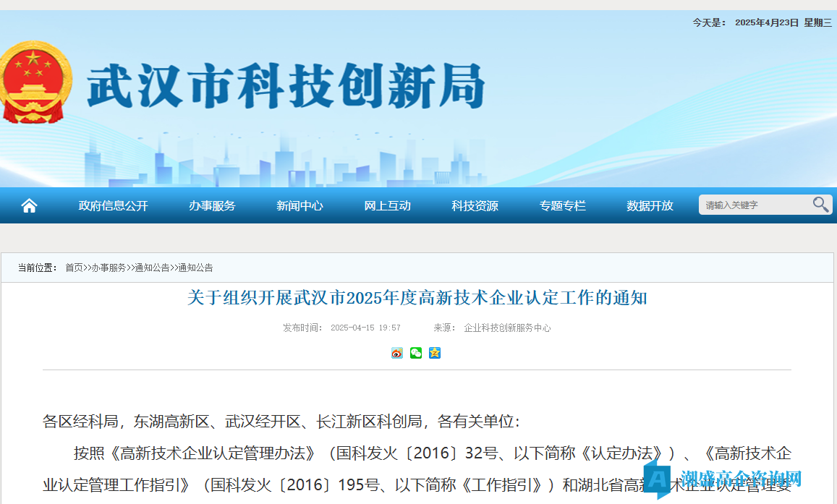
Task: Open the 办事服务 navigation menu
Action: 212,205
